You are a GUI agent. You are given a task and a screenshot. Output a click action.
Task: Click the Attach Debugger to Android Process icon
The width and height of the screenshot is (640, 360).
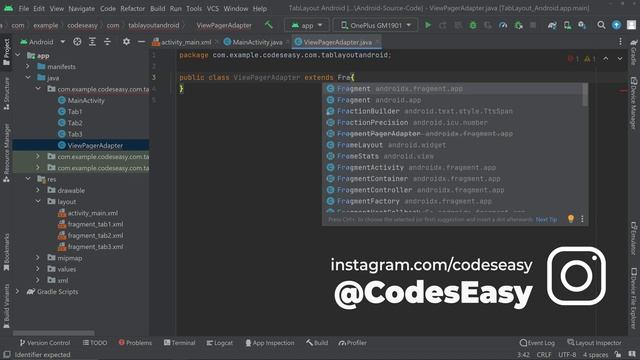point(518,25)
